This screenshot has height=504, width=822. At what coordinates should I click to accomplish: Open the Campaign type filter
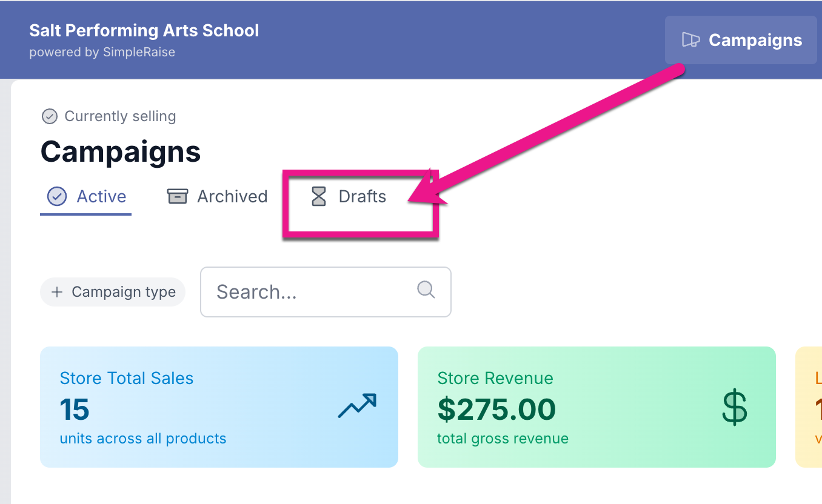113,292
